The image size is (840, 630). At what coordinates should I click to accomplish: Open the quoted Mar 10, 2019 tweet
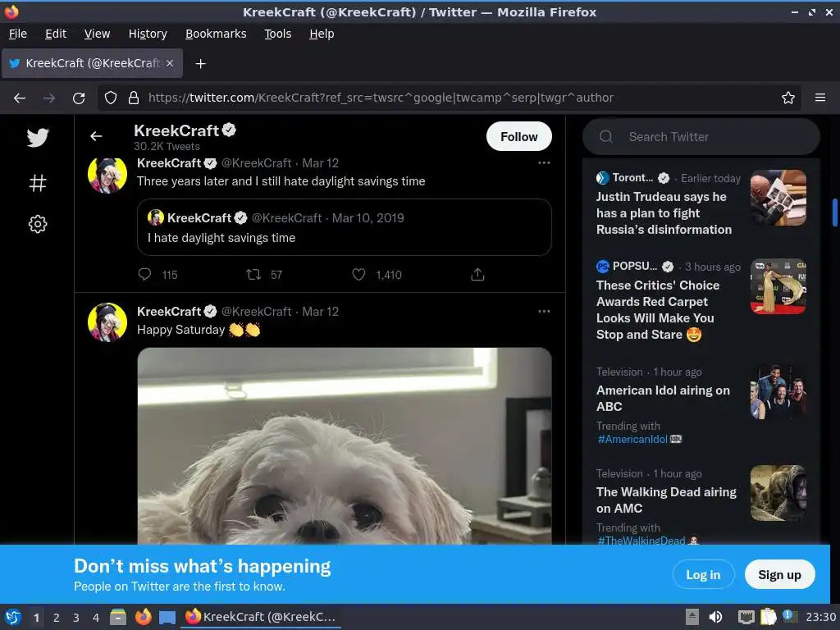pyautogui.click(x=344, y=227)
